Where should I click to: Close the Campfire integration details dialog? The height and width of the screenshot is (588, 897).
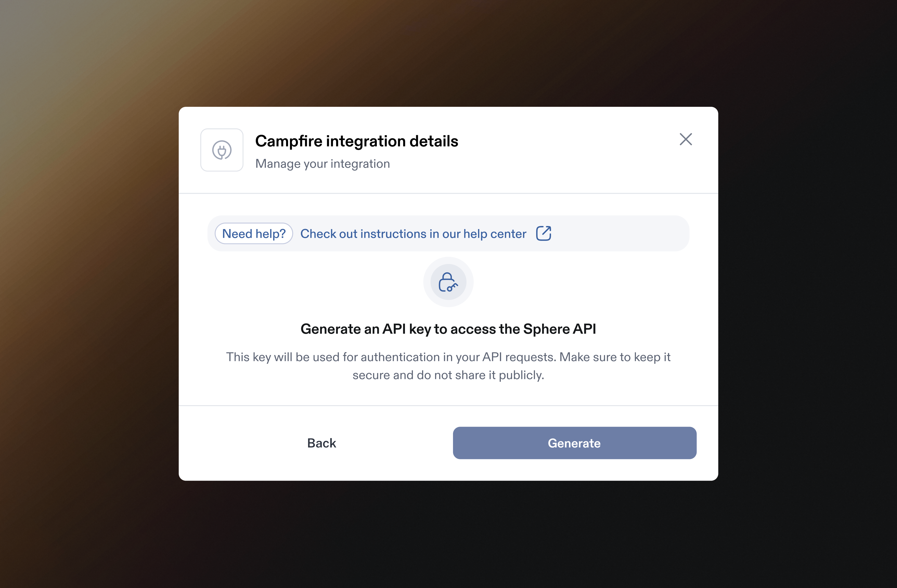point(686,139)
